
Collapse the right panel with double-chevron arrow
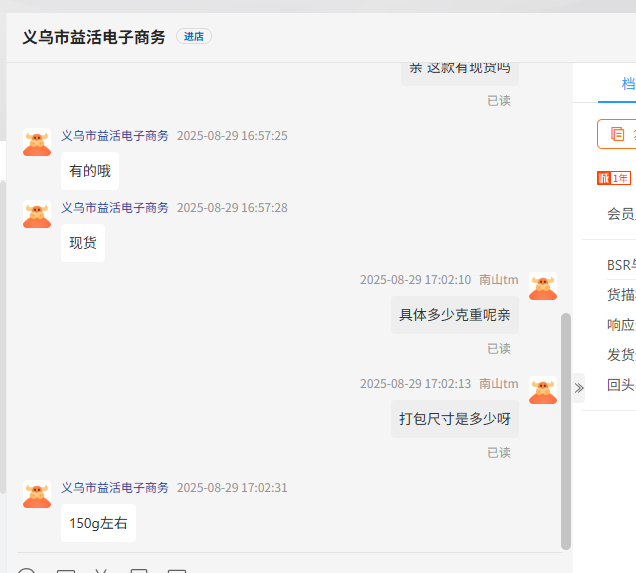coord(578,388)
